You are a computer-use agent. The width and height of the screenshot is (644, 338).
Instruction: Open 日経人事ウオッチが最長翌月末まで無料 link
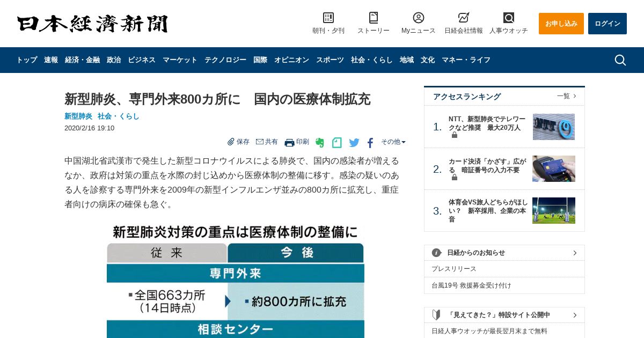(489, 331)
